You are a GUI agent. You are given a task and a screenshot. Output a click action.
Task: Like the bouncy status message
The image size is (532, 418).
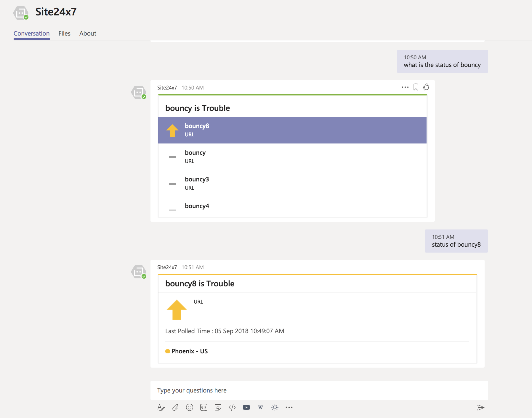(426, 87)
